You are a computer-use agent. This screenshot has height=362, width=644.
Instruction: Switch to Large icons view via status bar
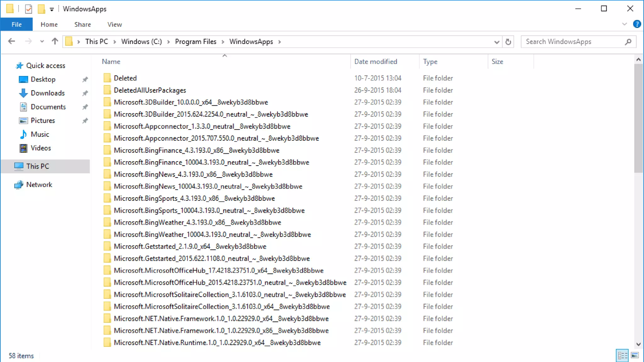(x=635, y=355)
